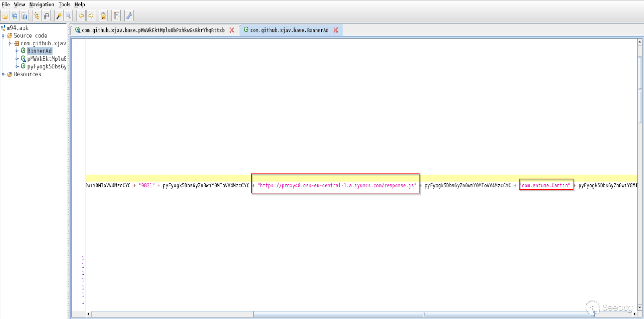
Task: Switch to the com.github.xjav.base.BannerAd tab
Action: click(x=289, y=30)
